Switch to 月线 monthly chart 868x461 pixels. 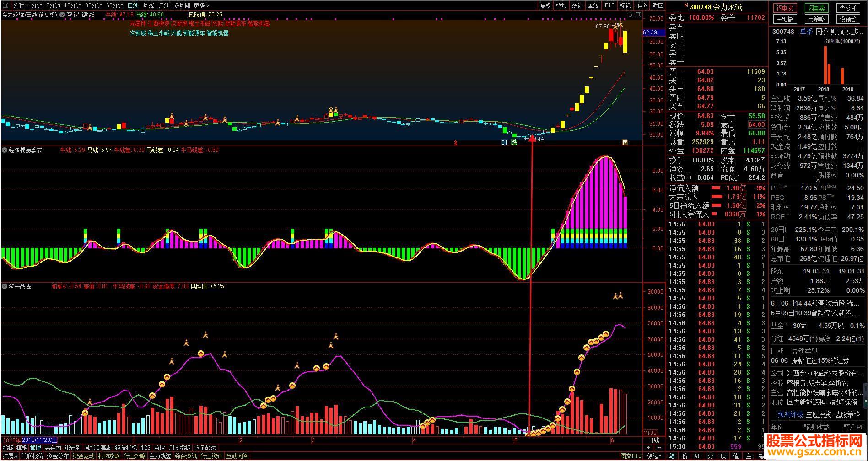164,5
